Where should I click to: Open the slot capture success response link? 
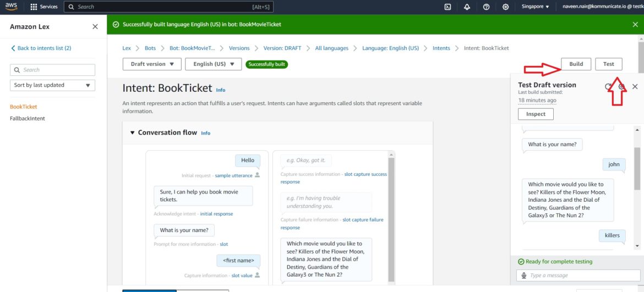[x=334, y=178]
